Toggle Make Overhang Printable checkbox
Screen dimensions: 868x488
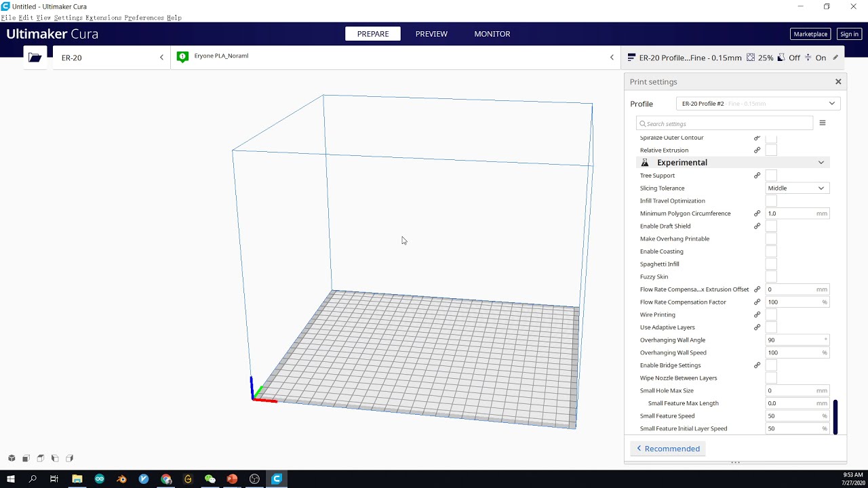771,239
